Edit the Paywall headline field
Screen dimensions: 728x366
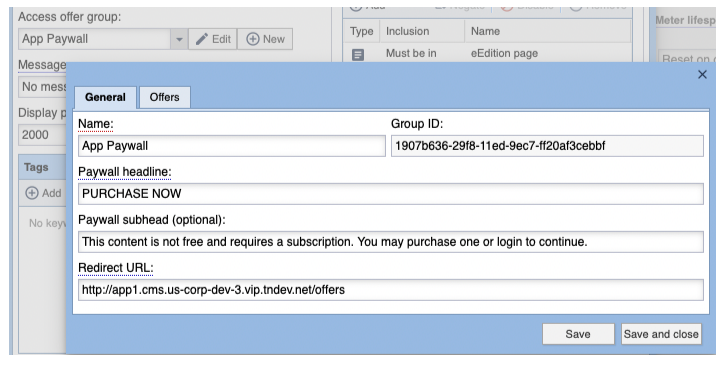pos(390,194)
